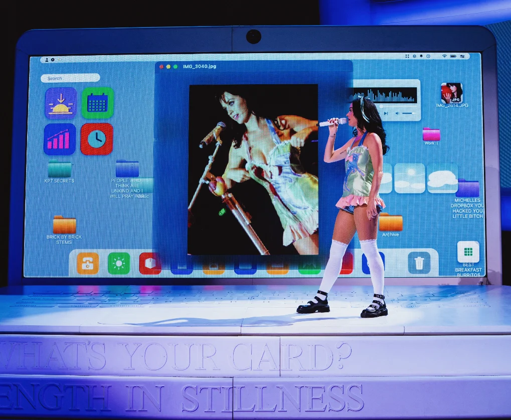Open the green calendar app icon
Image resolution: width=511 pixels, height=420 pixels.
pyautogui.click(x=98, y=103)
